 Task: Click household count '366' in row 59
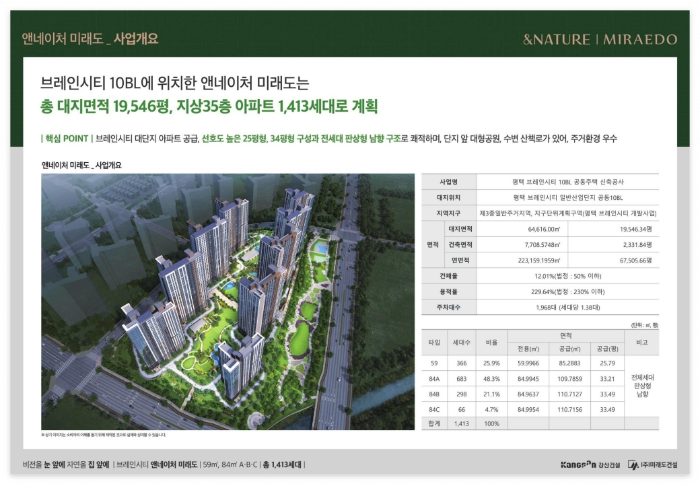point(461,363)
